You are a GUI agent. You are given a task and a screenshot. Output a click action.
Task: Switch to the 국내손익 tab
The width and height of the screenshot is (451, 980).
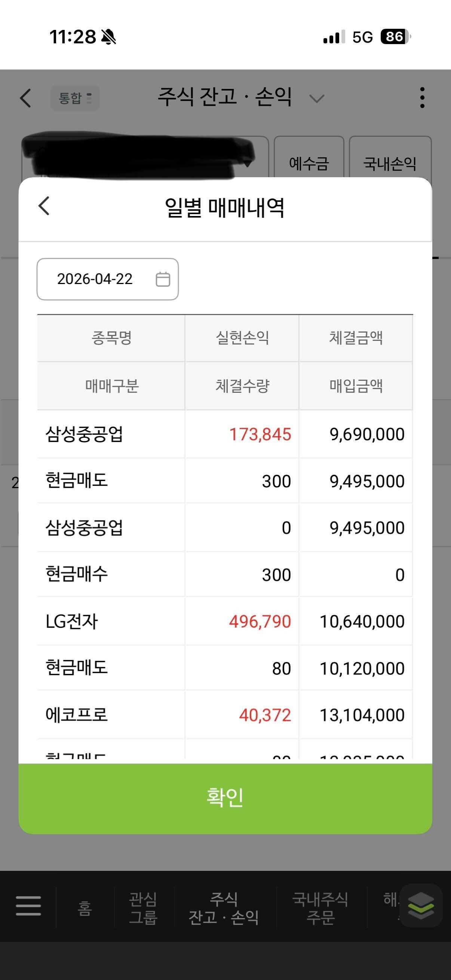pos(390,163)
